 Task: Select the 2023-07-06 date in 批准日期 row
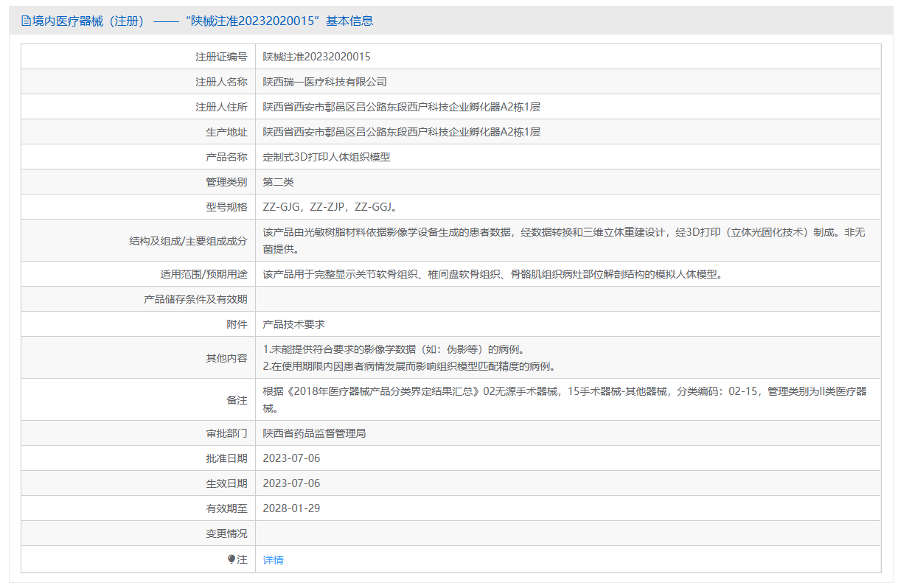tap(292, 458)
